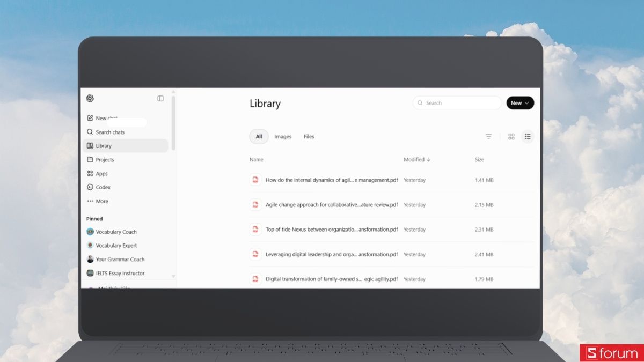Screen dimensions: 644x362
Task: Open 'How do the internal dynamics of agil...e management.pdf'
Action: point(332,180)
